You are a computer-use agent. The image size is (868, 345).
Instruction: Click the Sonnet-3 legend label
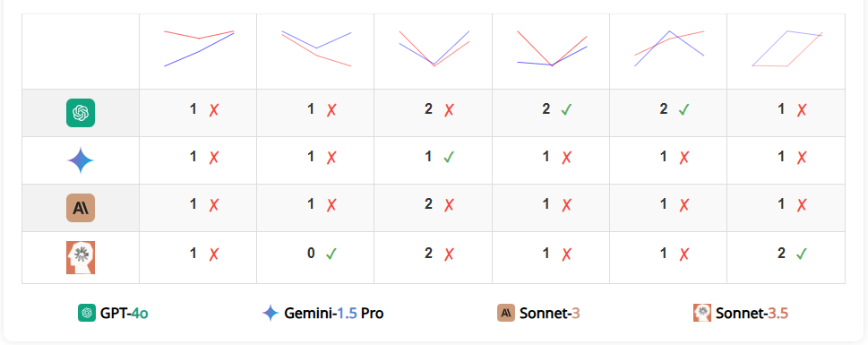550,314
